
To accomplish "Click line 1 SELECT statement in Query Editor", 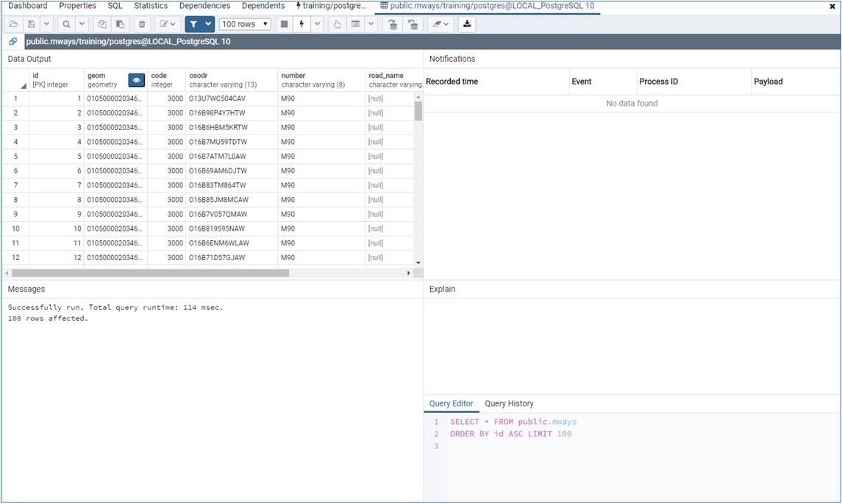I will point(513,422).
